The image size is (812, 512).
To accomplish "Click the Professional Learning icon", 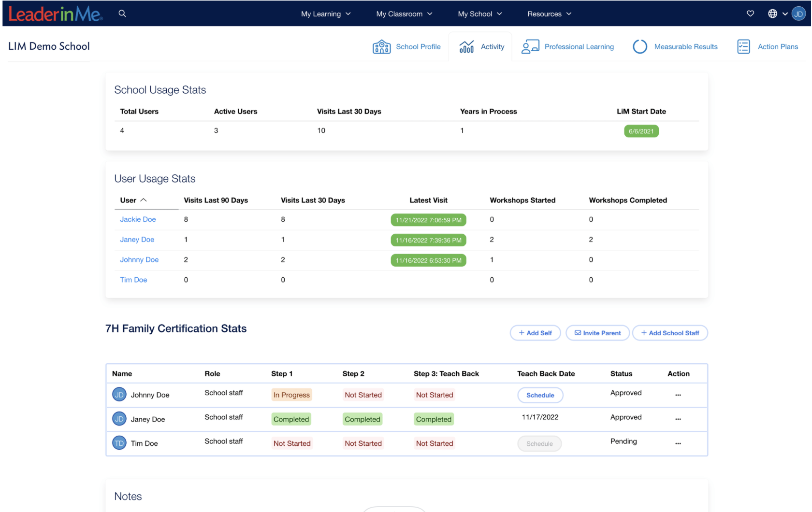I will pos(530,47).
